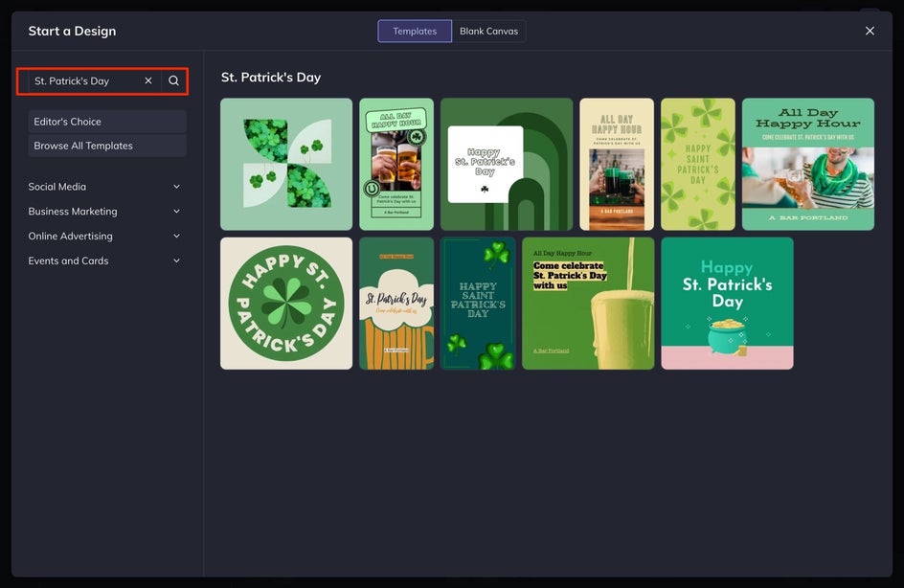Screen dimensions: 904x588
Task: Choose the dark teal Happy Saint Patrick's Day shamrock template
Action: pyautogui.click(x=478, y=304)
